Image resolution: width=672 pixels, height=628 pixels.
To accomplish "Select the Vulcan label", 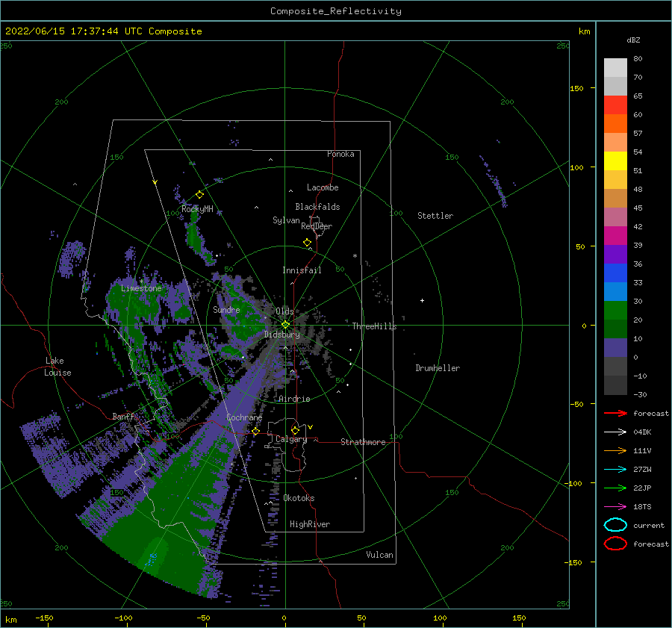I will (x=380, y=555).
